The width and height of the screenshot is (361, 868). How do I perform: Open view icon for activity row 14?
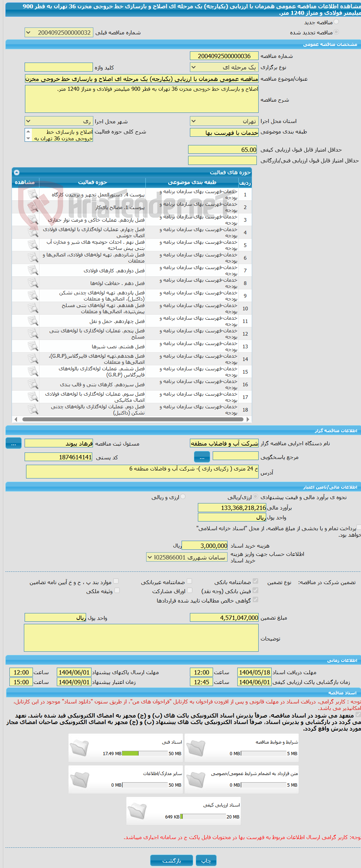[x=33, y=359]
